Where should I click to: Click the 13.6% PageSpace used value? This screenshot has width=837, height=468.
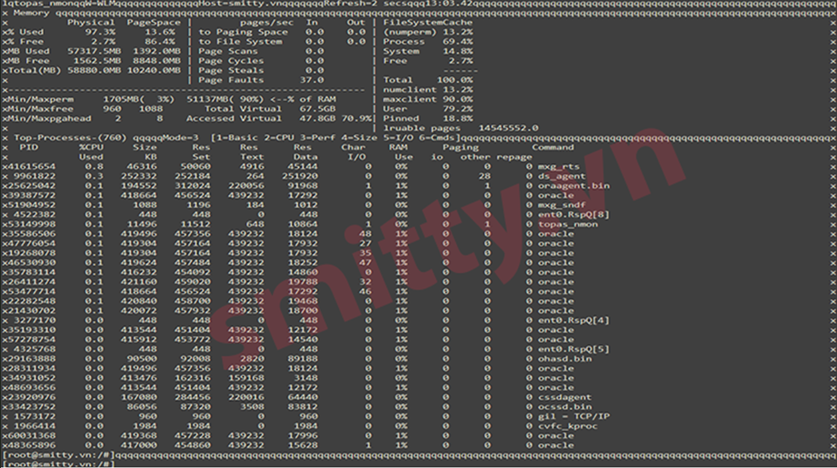pyautogui.click(x=160, y=32)
